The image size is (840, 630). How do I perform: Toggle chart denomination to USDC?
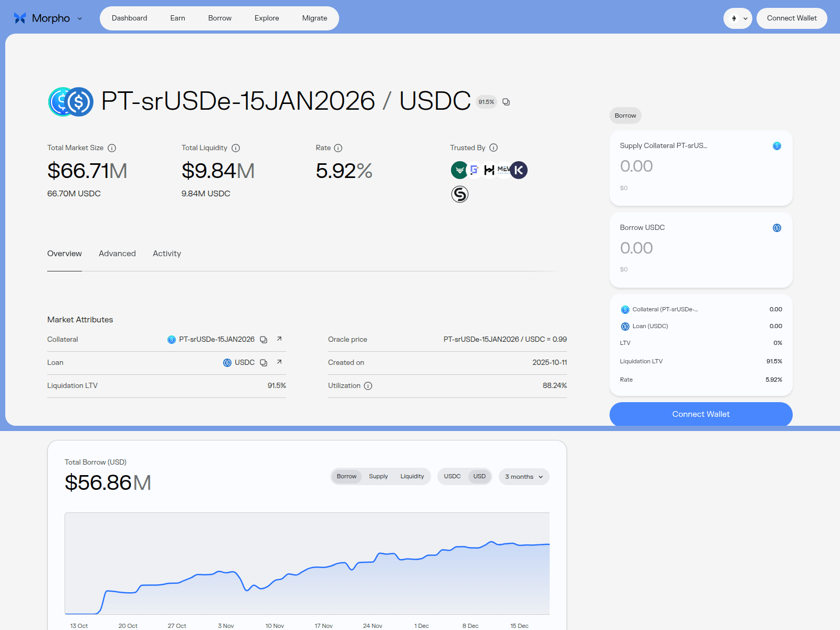(x=452, y=477)
